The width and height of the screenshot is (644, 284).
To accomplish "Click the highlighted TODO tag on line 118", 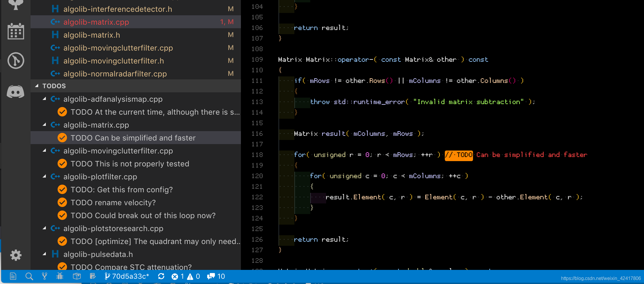I will click(459, 155).
